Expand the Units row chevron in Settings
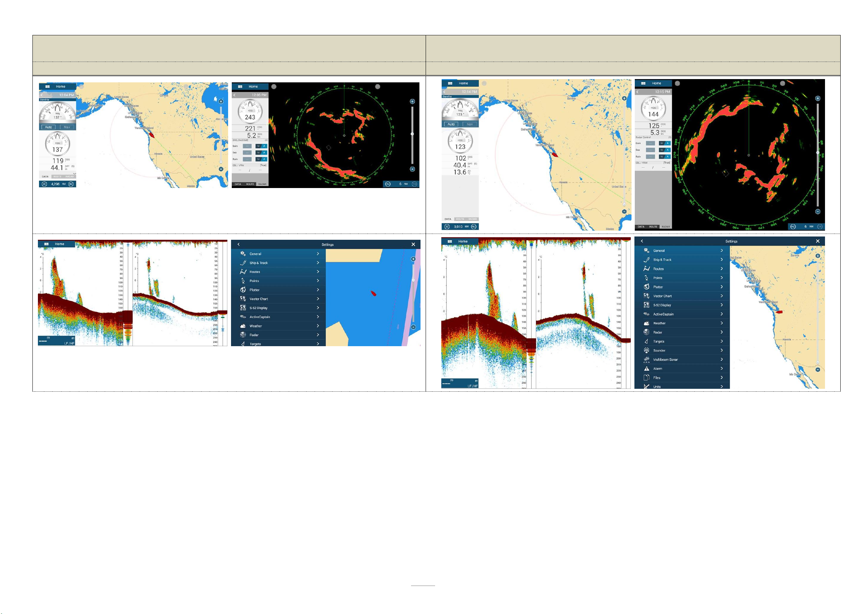The image size is (868, 614). (x=722, y=386)
